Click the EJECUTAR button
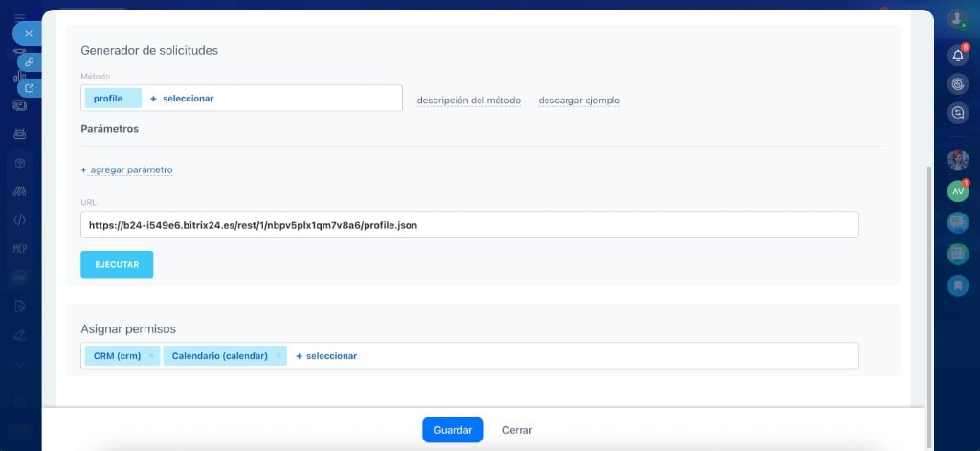 pyautogui.click(x=117, y=264)
